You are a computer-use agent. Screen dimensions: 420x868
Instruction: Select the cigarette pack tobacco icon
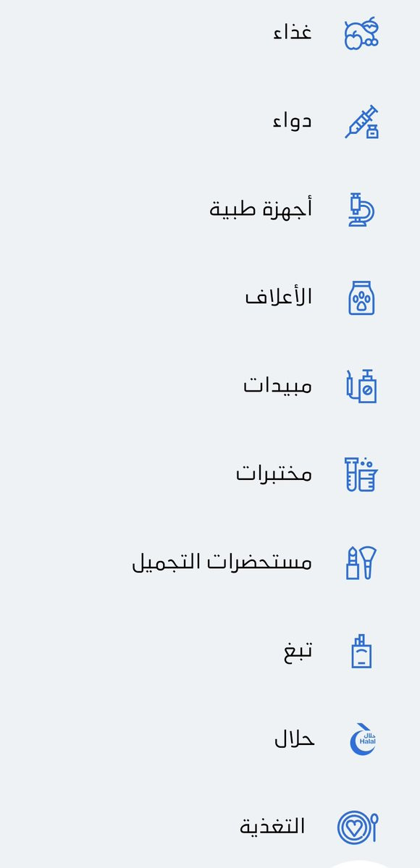361,651
